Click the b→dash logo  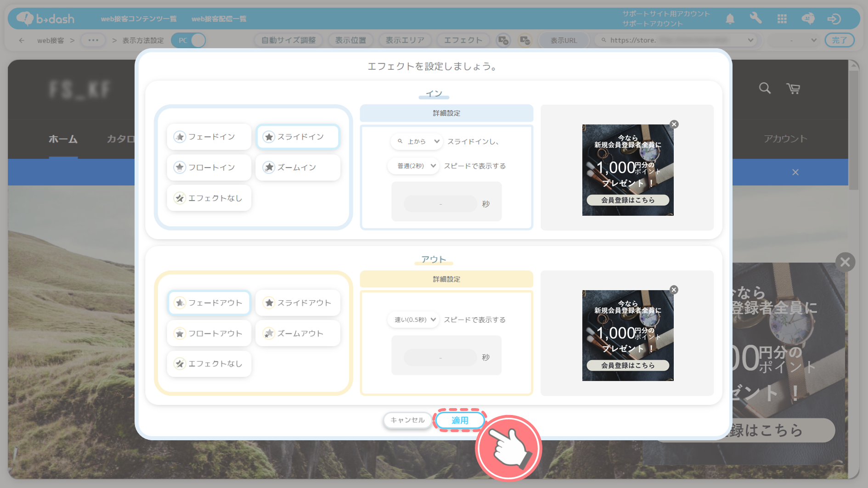point(45,18)
